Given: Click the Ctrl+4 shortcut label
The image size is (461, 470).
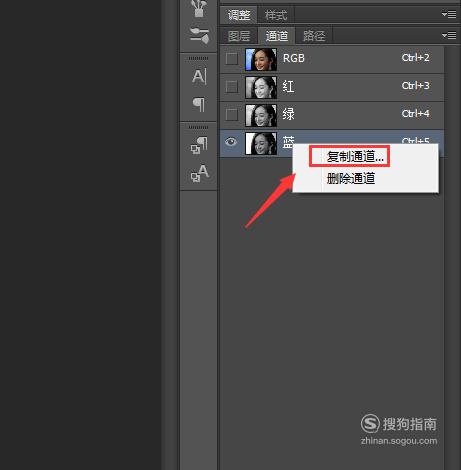Looking at the screenshot, I should (415, 114).
